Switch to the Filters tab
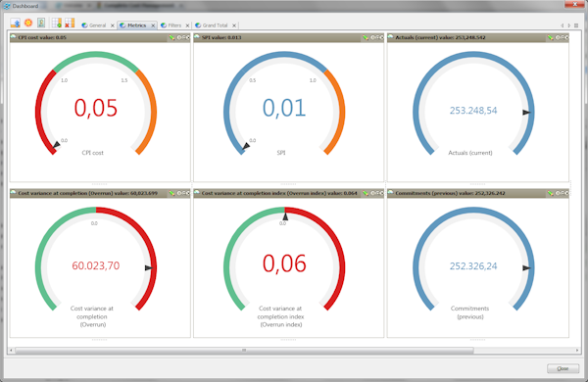Screen dimensions: 588x382 [174, 25]
